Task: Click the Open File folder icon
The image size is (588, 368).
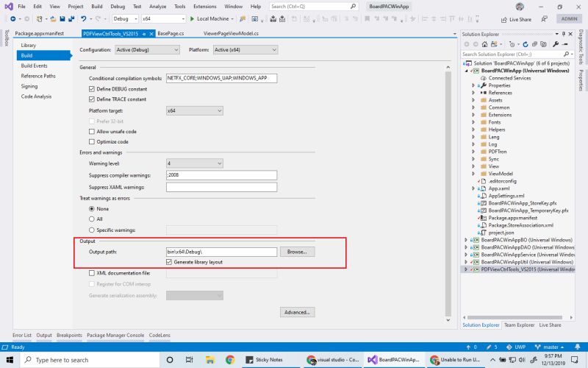Action: point(53,19)
